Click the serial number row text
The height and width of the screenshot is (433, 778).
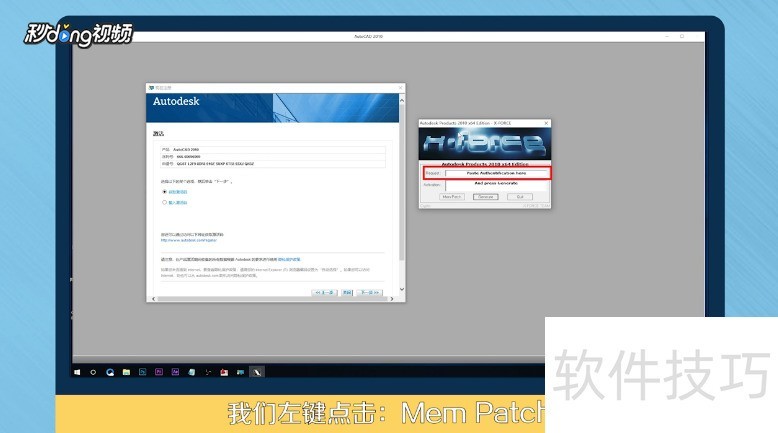coord(181,157)
